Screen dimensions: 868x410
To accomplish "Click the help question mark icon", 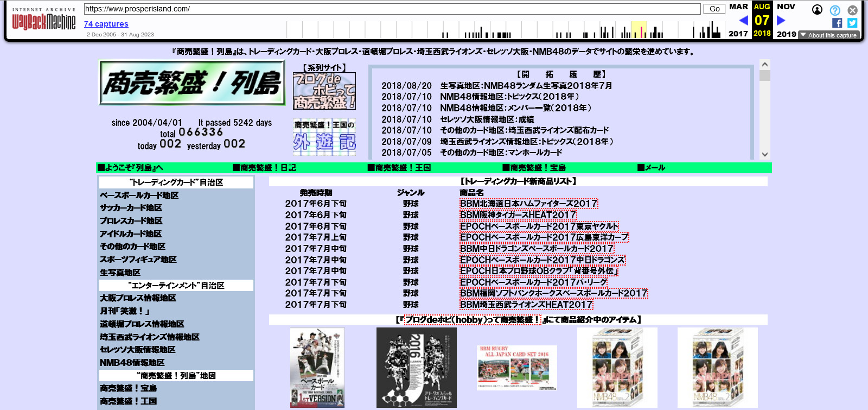I will 835,10.
